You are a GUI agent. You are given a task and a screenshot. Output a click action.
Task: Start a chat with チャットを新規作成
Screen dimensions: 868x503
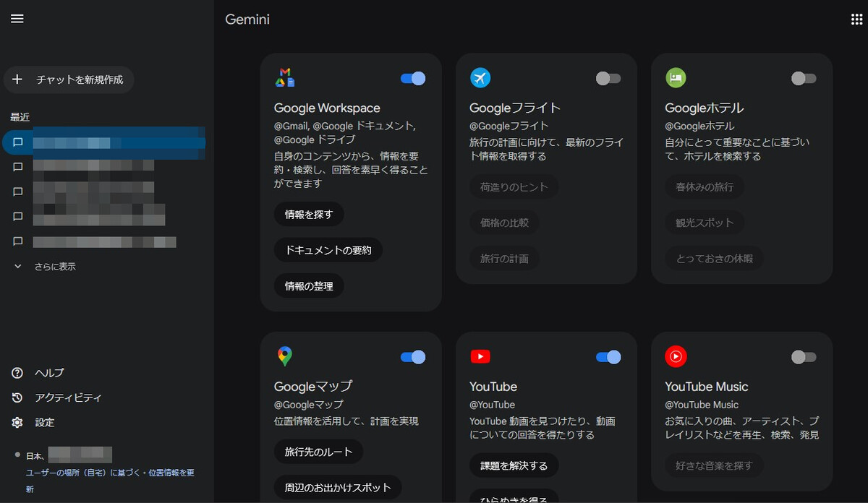[x=69, y=79]
